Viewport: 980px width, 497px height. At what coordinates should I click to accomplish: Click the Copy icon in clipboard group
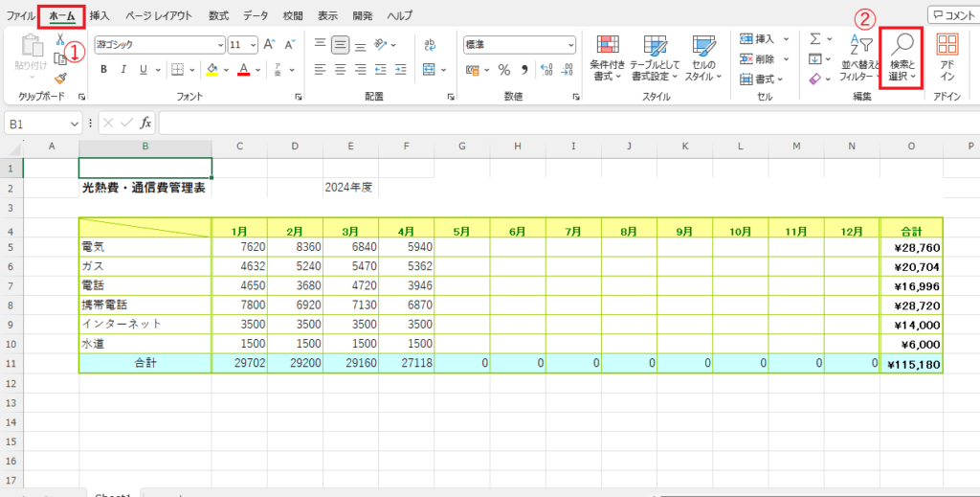coord(60,59)
